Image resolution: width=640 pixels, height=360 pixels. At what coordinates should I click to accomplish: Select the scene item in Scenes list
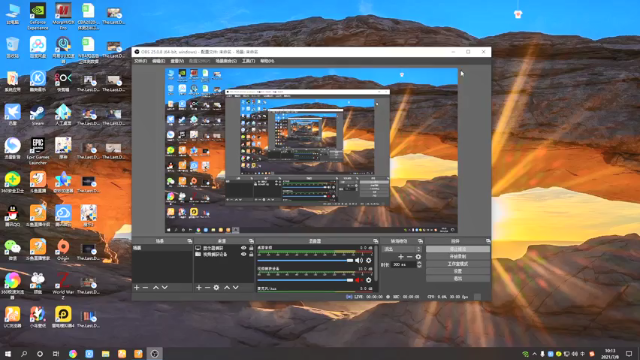coord(162,248)
